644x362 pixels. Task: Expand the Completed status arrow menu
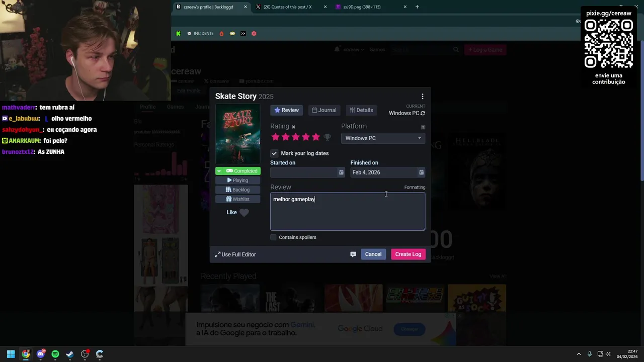(219, 171)
